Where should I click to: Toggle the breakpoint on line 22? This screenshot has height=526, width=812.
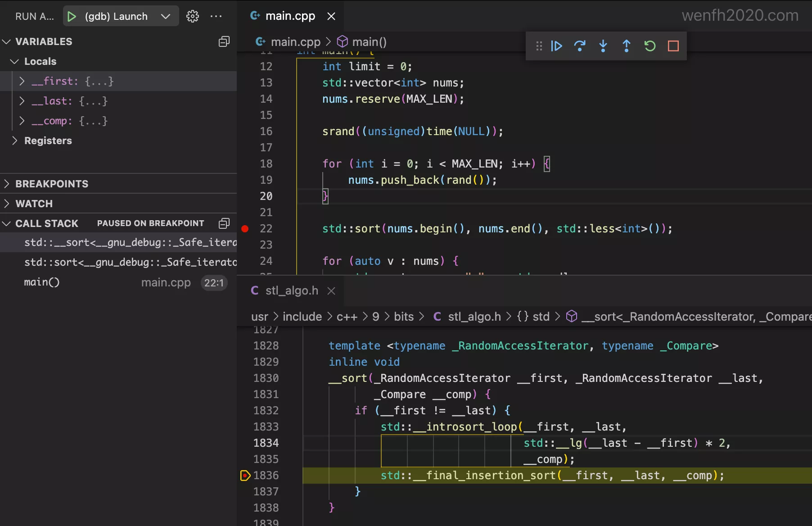pyautogui.click(x=245, y=229)
